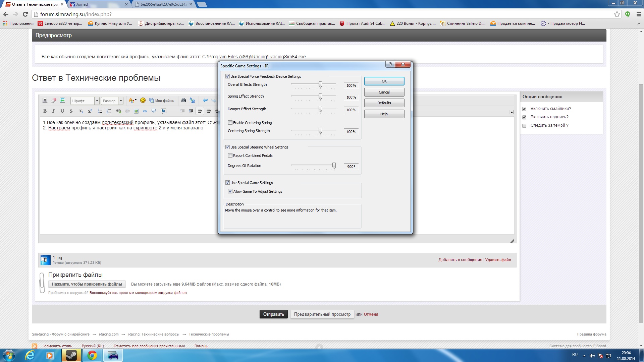Toggle bold formatting in the editor
Viewport: 644px width, 362px height.
(x=45, y=111)
